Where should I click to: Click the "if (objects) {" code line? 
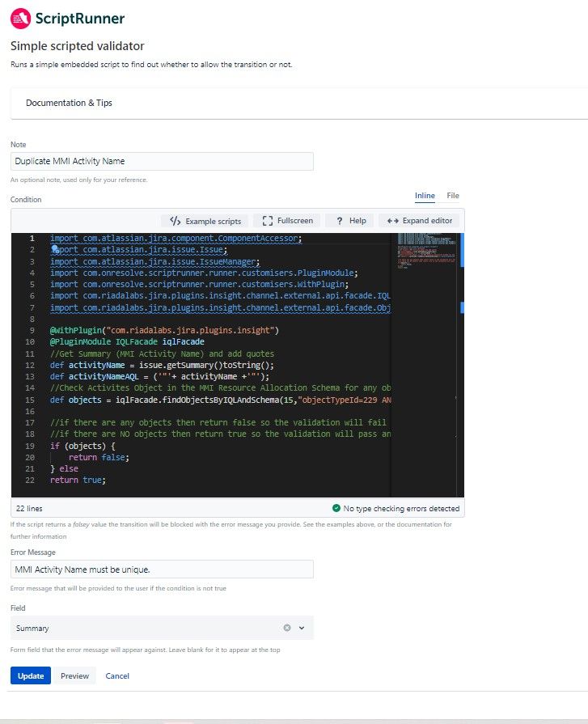(82, 446)
